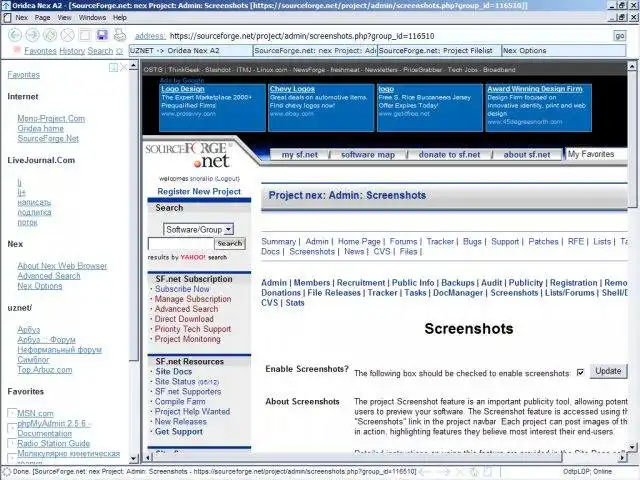640x480 pixels.
Task: Open About Nex Web Browser link
Action: (x=62, y=266)
